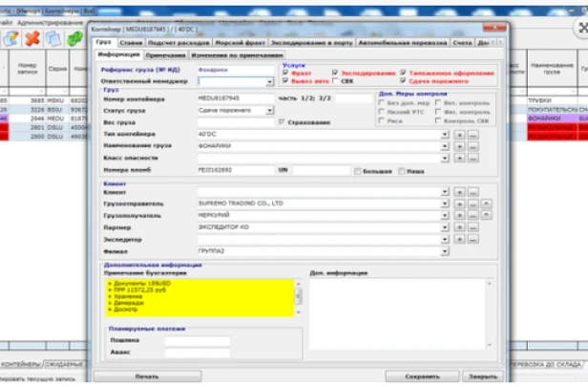Click the plus button beside Клиент field
The width and height of the screenshot is (588, 387).
pos(460,191)
